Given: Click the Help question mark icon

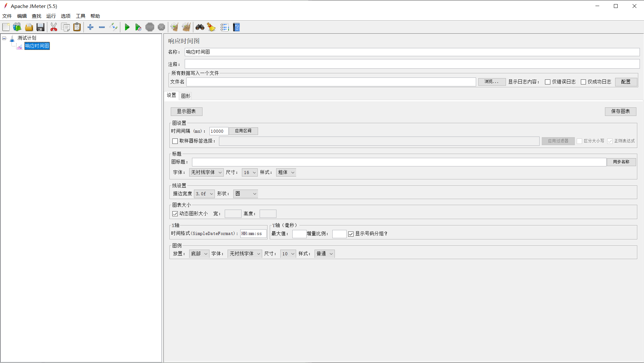Looking at the screenshot, I should point(236,27).
